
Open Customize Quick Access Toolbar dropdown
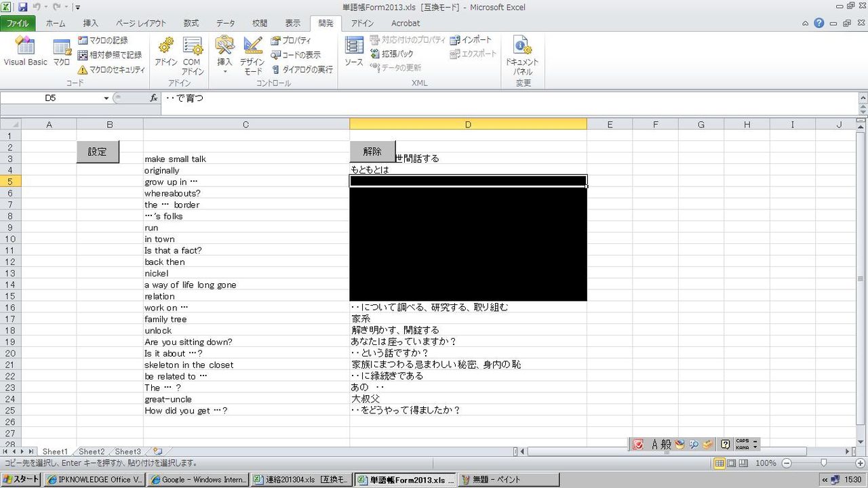point(78,7)
